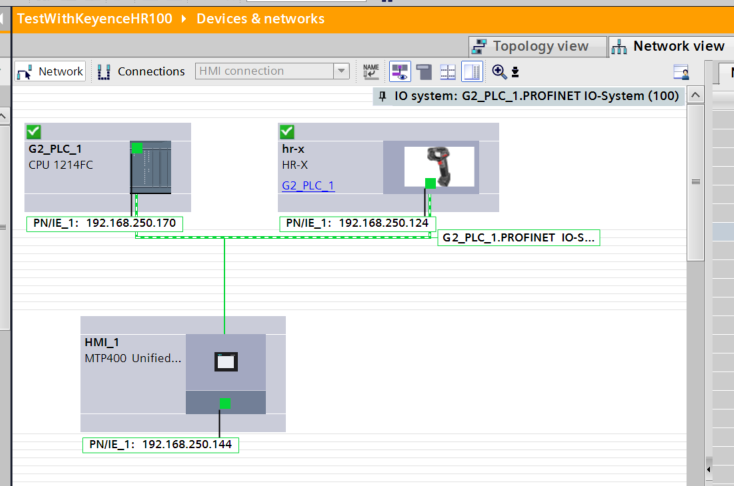Click the HMI_1 device name
Image resolution: width=734 pixels, height=486 pixels.
pyautogui.click(x=102, y=342)
